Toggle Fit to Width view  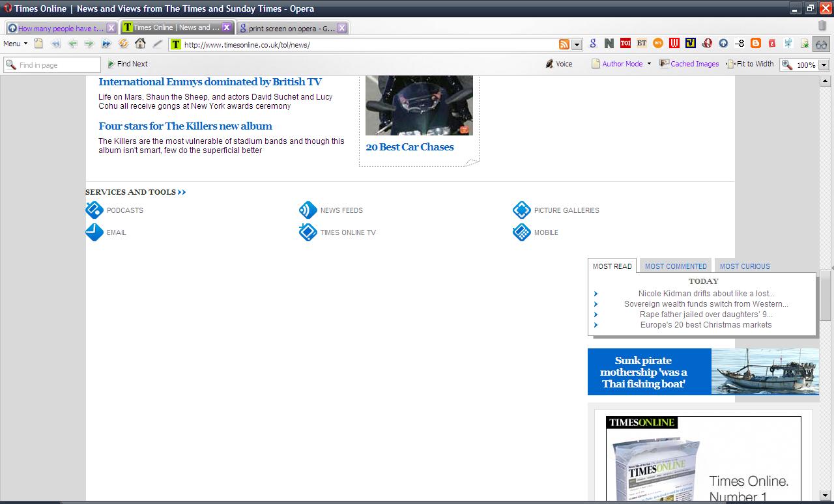pos(751,64)
